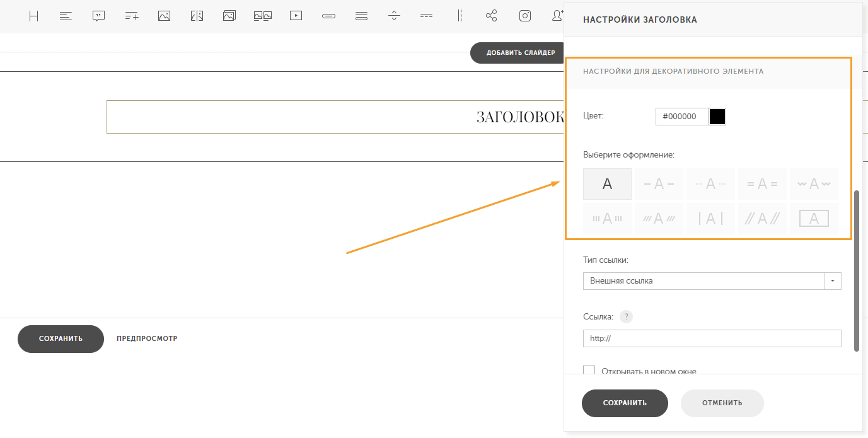Click 'Сохранить' in the settings panel

[x=625, y=403]
